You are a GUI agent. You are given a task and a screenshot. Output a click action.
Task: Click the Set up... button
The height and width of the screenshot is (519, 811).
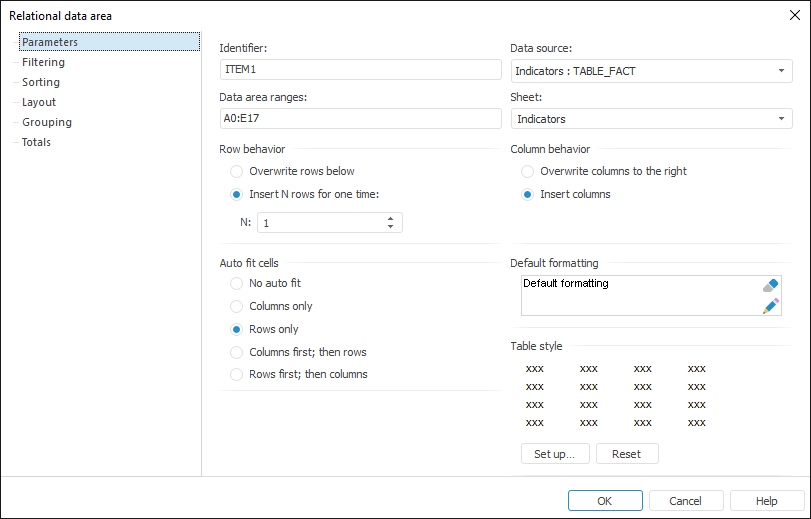click(554, 454)
